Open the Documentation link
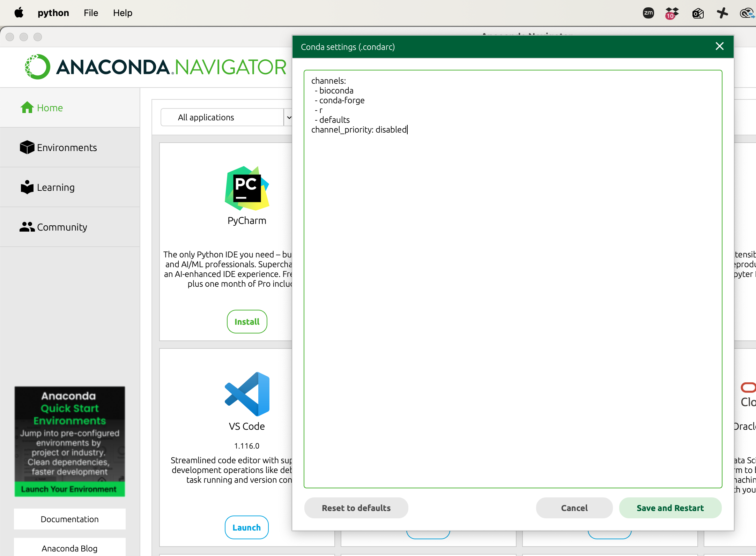The image size is (756, 556). click(x=70, y=519)
